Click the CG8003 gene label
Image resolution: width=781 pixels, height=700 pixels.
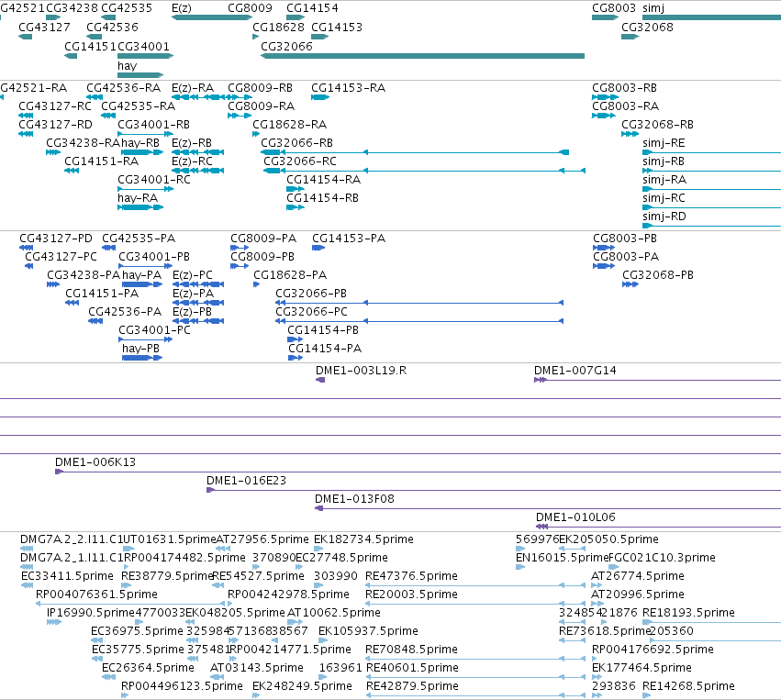point(614,8)
